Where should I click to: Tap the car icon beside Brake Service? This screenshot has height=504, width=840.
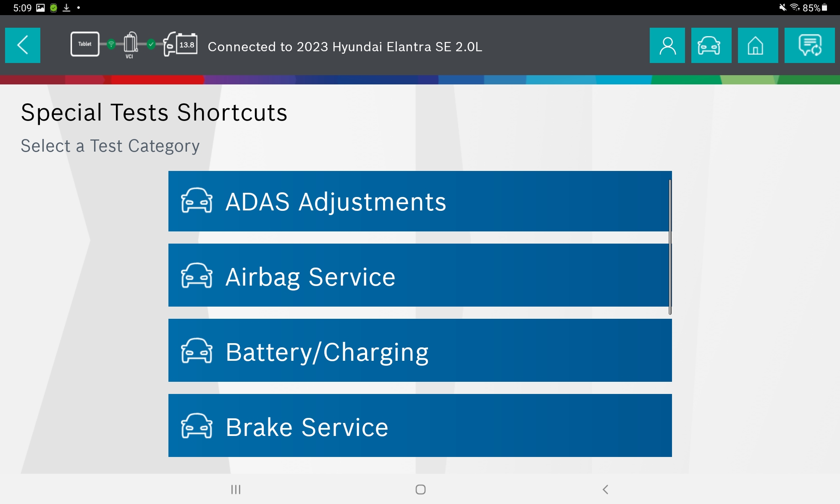tap(197, 426)
